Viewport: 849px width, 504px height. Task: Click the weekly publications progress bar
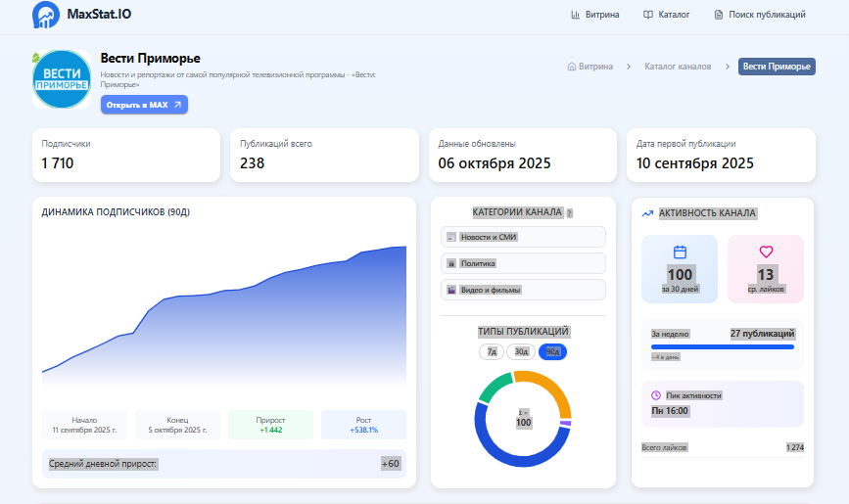tap(723, 346)
